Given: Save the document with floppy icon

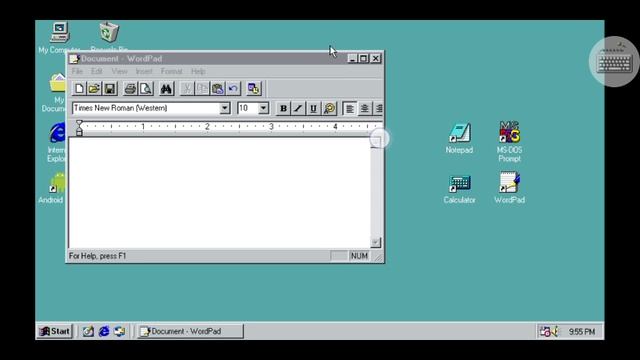Looking at the screenshot, I should [x=110, y=89].
